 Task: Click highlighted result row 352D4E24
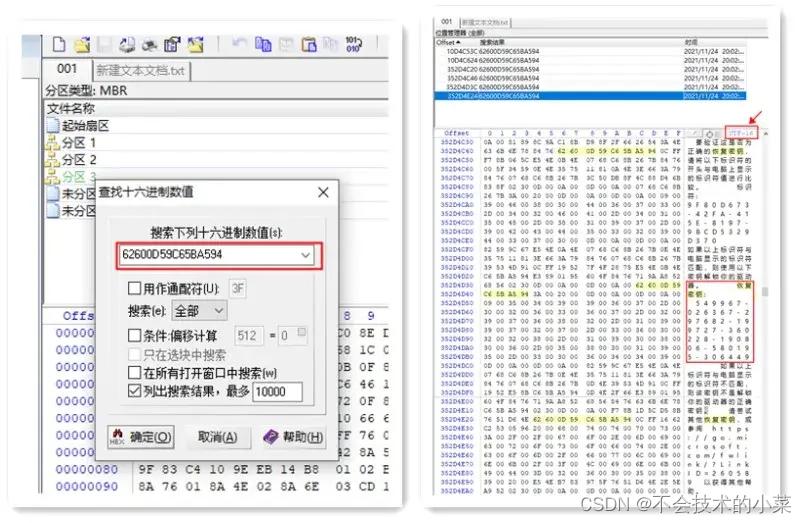[590, 96]
